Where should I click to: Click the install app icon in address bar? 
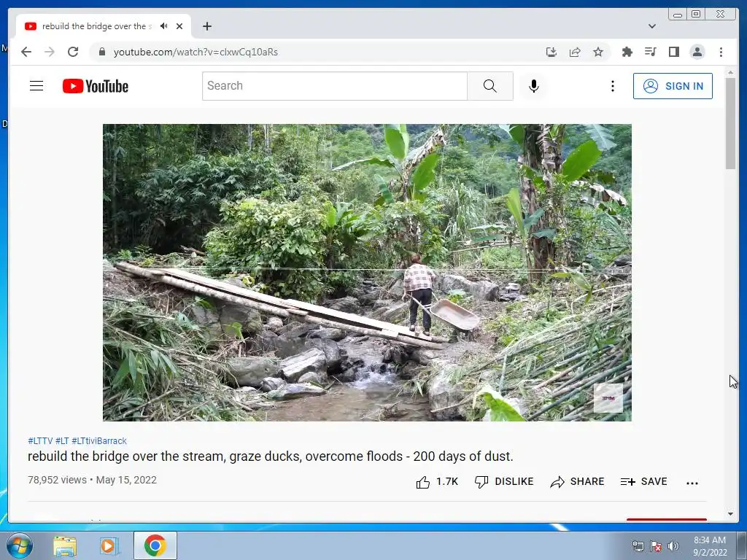click(551, 52)
